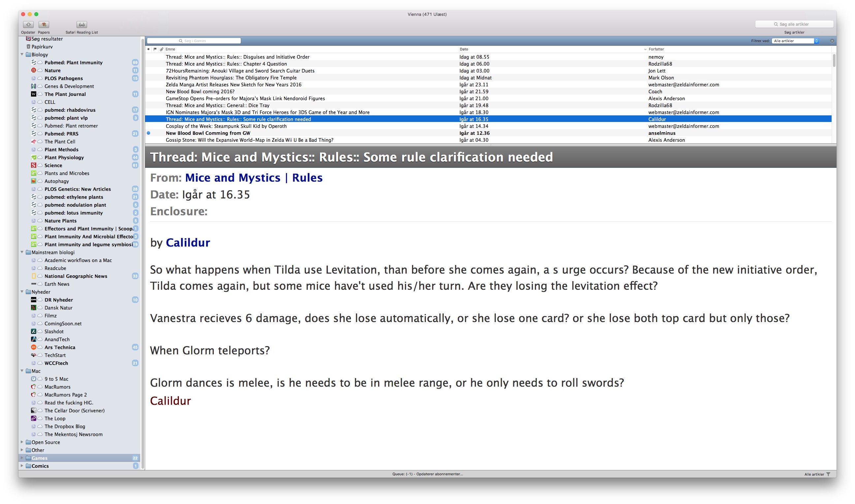Expand the Open Source folder
This screenshot has height=504, width=855.
point(22,442)
